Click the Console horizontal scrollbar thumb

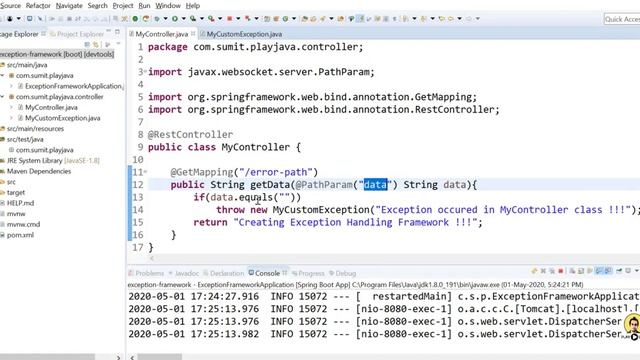[x=160, y=357]
